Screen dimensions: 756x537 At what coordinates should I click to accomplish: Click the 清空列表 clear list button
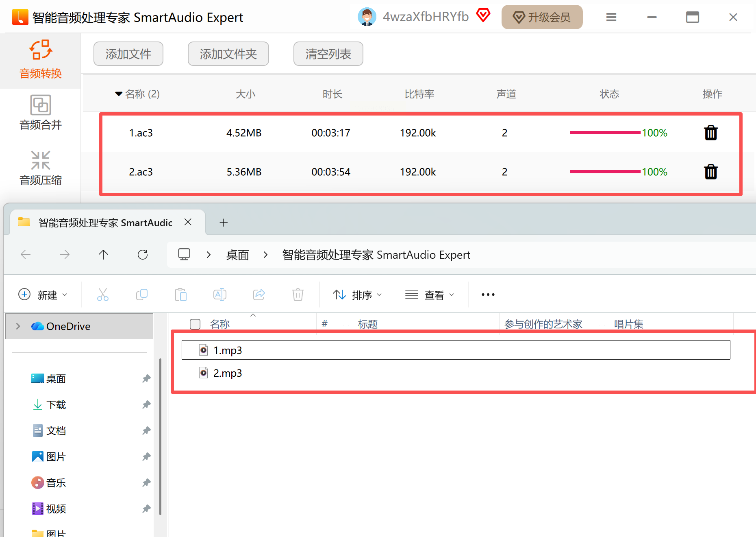pos(328,54)
